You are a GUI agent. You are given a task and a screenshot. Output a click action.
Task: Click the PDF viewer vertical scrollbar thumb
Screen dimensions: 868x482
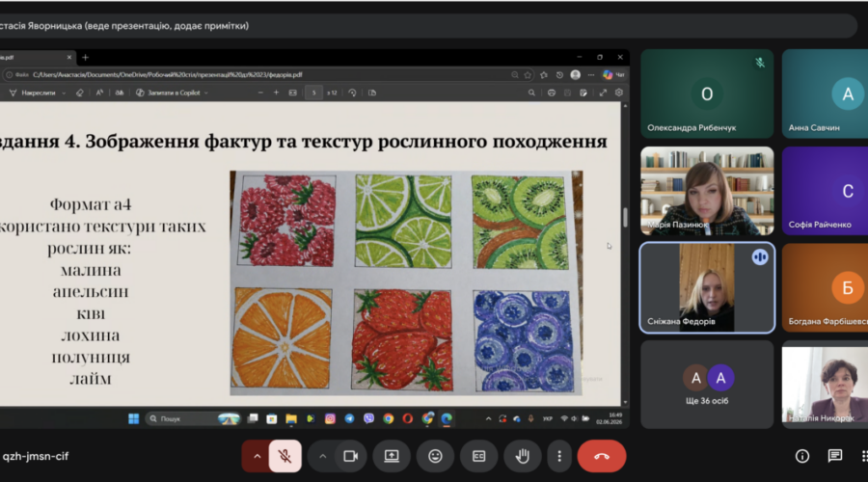pyautogui.click(x=625, y=217)
